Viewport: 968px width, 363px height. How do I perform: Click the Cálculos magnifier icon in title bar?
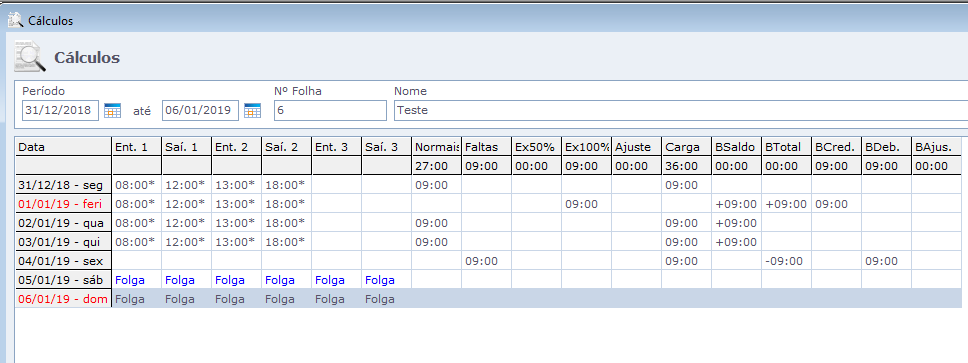(x=15, y=20)
